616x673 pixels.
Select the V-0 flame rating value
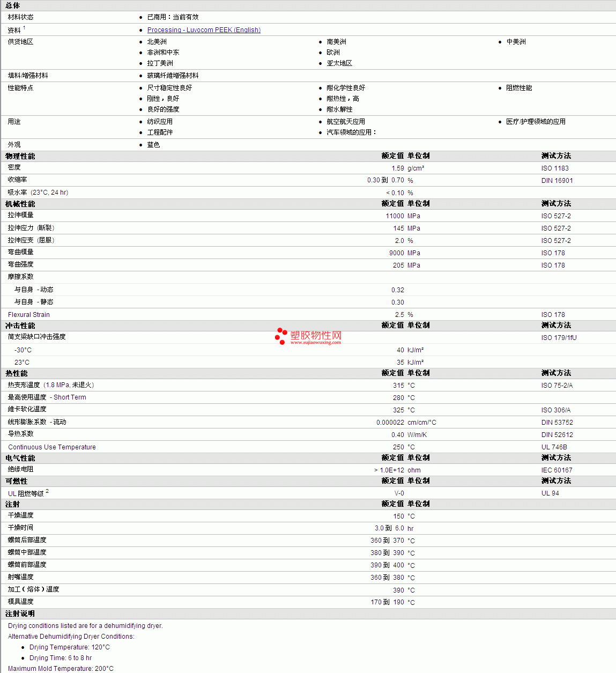(399, 493)
